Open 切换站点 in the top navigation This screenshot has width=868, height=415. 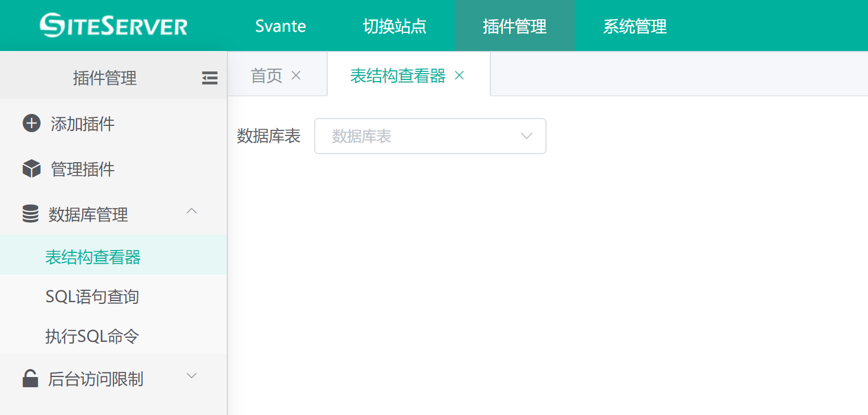[395, 26]
